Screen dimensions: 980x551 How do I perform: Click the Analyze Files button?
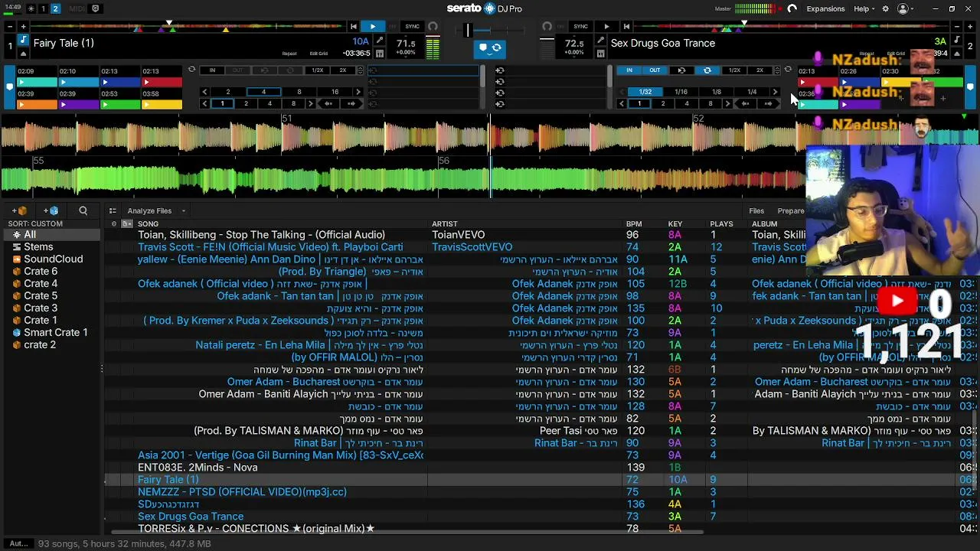pos(149,210)
